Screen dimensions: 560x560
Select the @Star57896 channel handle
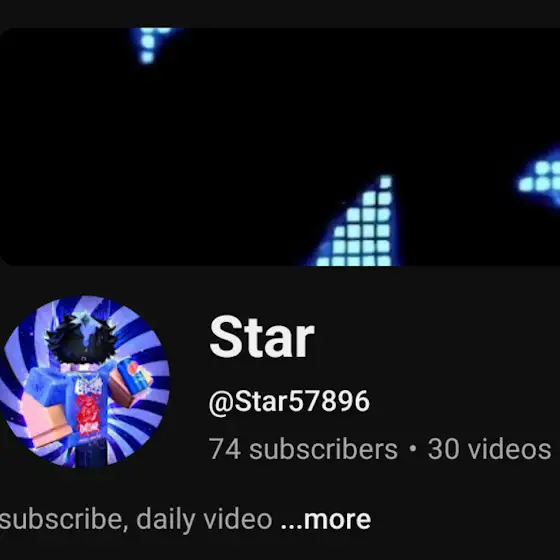pyautogui.click(x=289, y=402)
